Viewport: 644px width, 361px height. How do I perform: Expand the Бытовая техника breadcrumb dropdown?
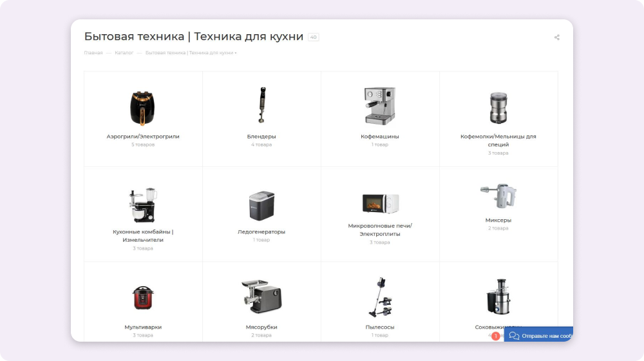[191, 53]
